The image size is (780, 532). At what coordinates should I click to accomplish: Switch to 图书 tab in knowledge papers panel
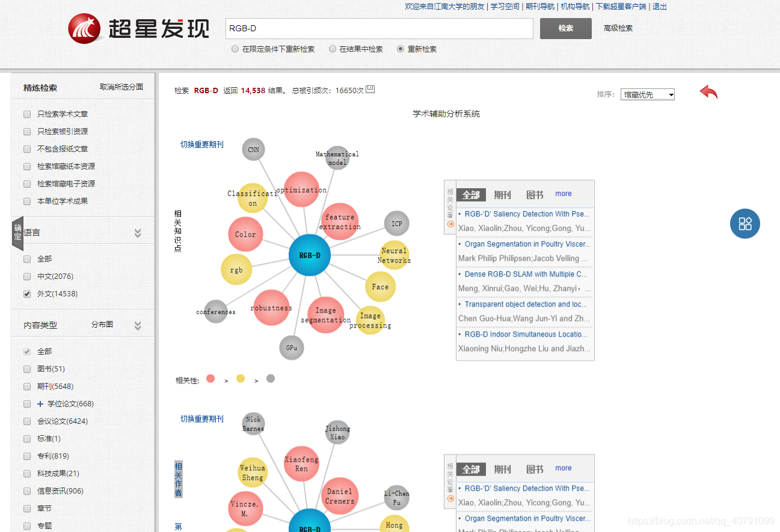(535, 195)
